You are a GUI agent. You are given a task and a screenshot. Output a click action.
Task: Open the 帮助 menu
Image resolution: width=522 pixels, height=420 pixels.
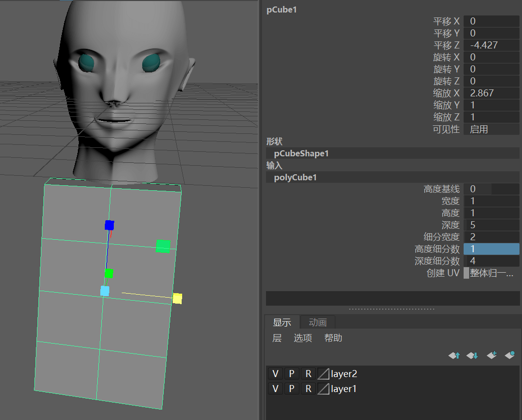pos(333,338)
